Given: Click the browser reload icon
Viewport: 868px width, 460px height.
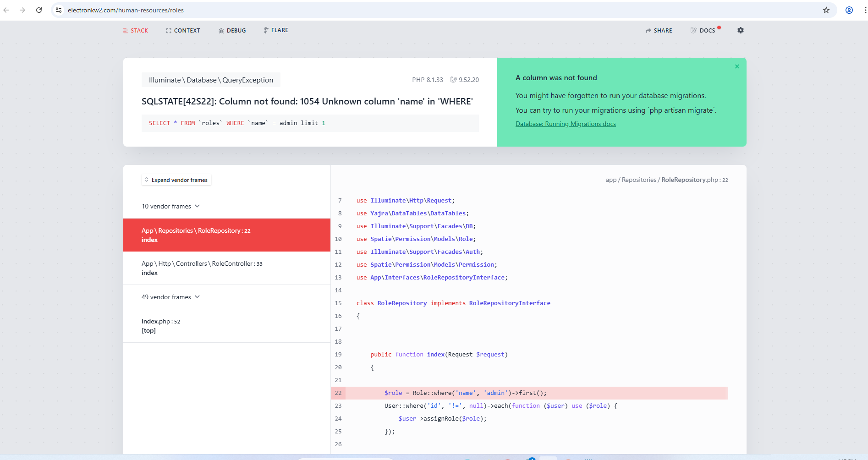Looking at the screenshot, I should tap(39, 10).
